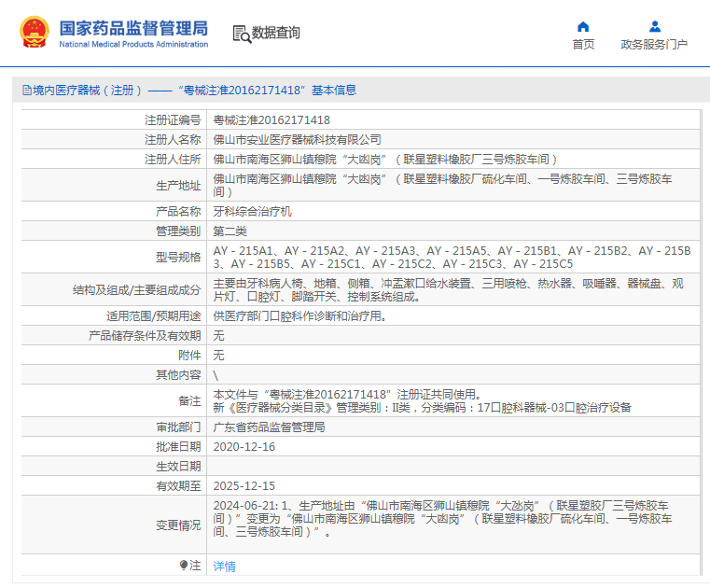
Task: Select 佛山市安业医疗器械科技有限公司 registrant name
Action: click(x=297, y=139)
